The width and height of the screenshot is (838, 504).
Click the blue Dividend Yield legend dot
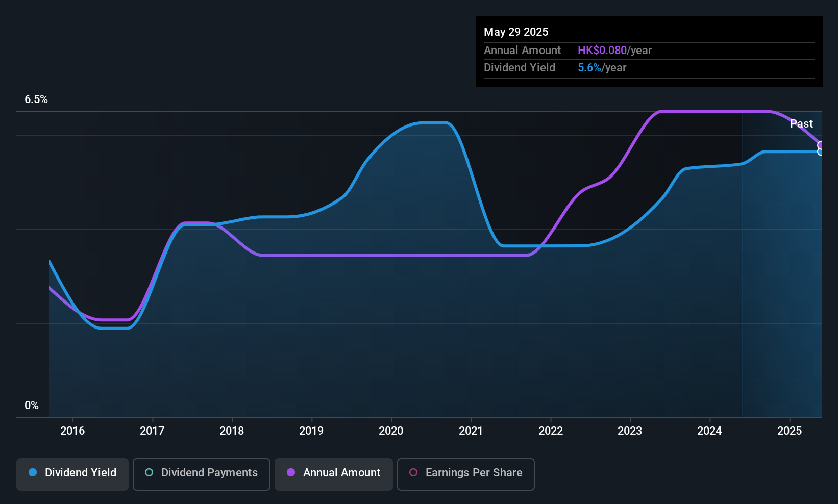[33, 472]
